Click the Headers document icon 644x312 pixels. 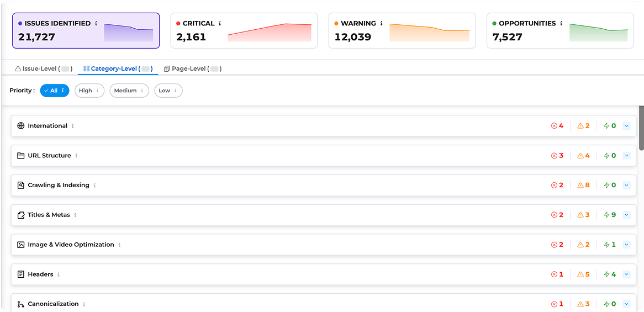coord(21,274)
